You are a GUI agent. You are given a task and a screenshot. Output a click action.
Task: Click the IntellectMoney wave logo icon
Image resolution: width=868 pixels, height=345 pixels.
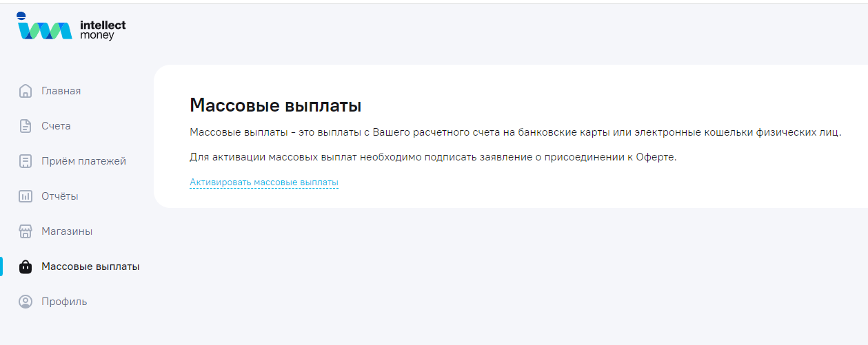pyautogui.click(x=44, y=29)
